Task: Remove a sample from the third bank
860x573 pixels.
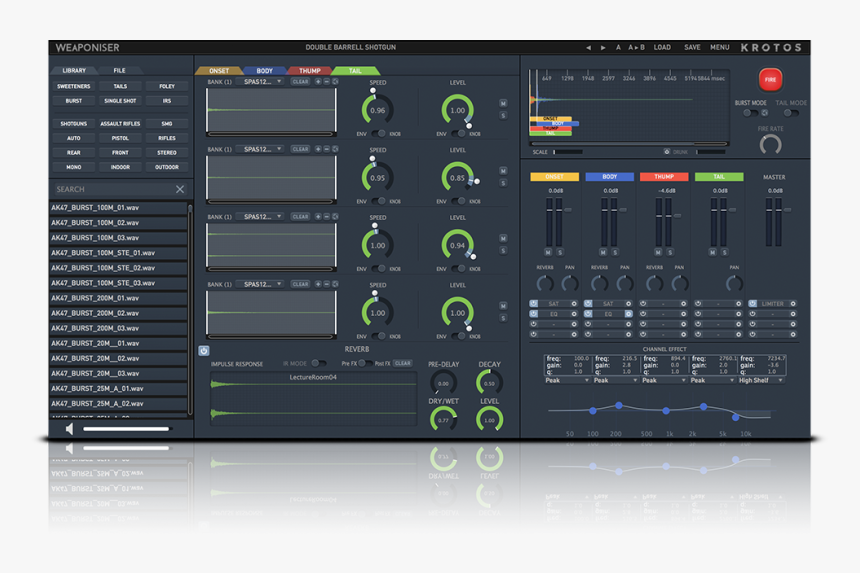Action: point(327,217)
